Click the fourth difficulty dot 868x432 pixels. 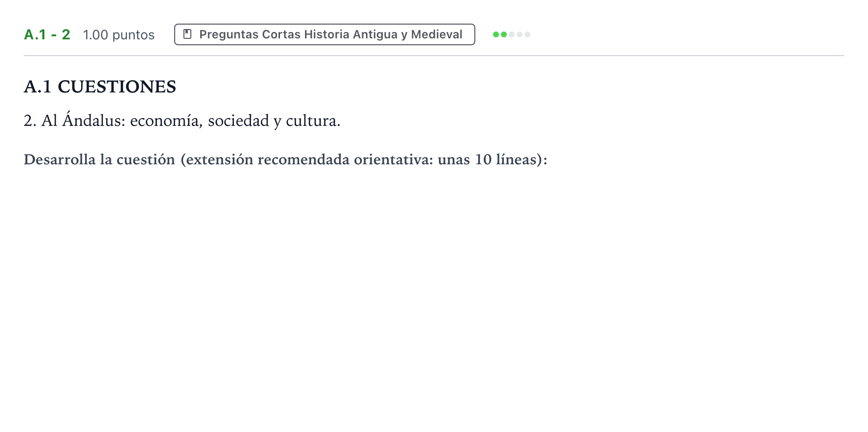[x=520, y=34]
